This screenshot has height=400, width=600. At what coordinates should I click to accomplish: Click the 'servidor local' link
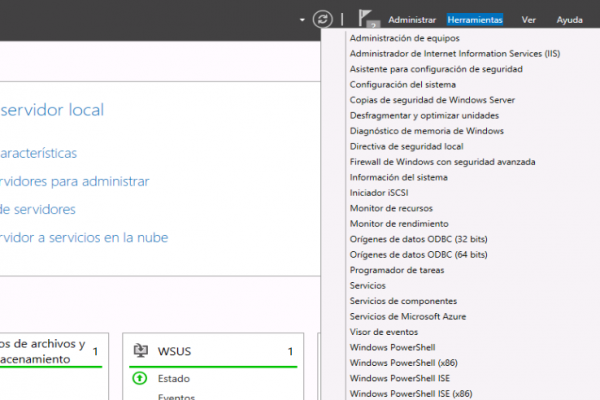pyautogui.click(x=52, y=110)
